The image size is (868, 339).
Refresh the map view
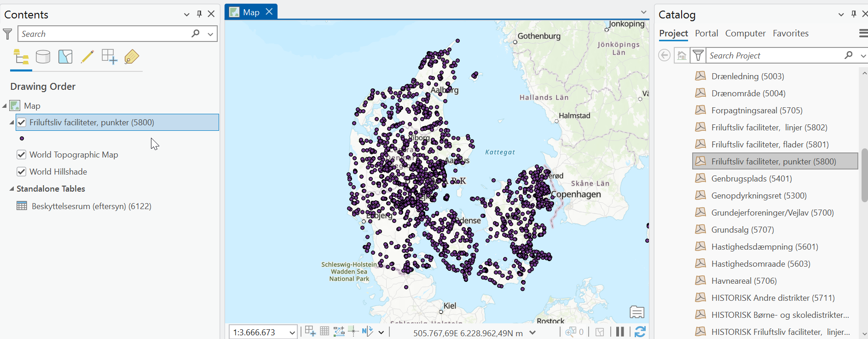640,332
